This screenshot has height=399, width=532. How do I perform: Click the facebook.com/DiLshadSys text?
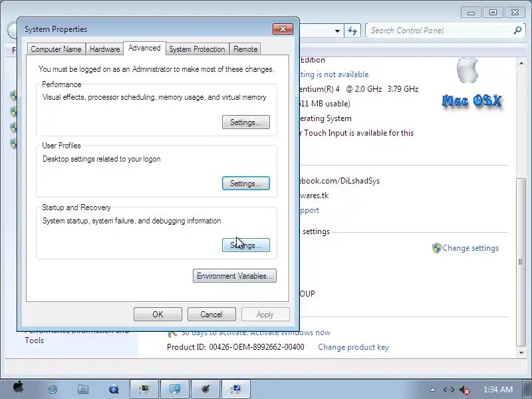tap(339, 181)
